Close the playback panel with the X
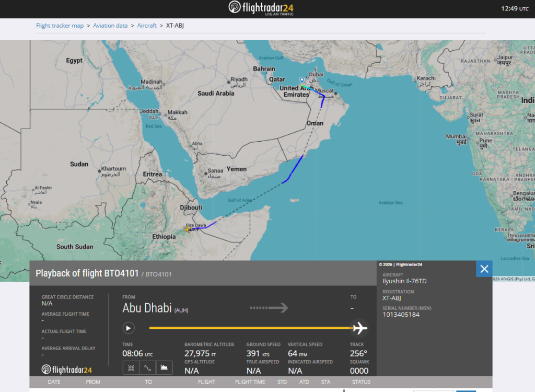Screen dimensions: 535x392 [484, 269]
